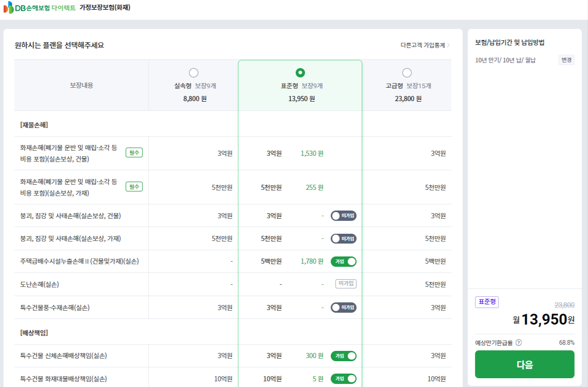
Task: Click the first 필수 badge for 건물
Action: tap(134, 152)
